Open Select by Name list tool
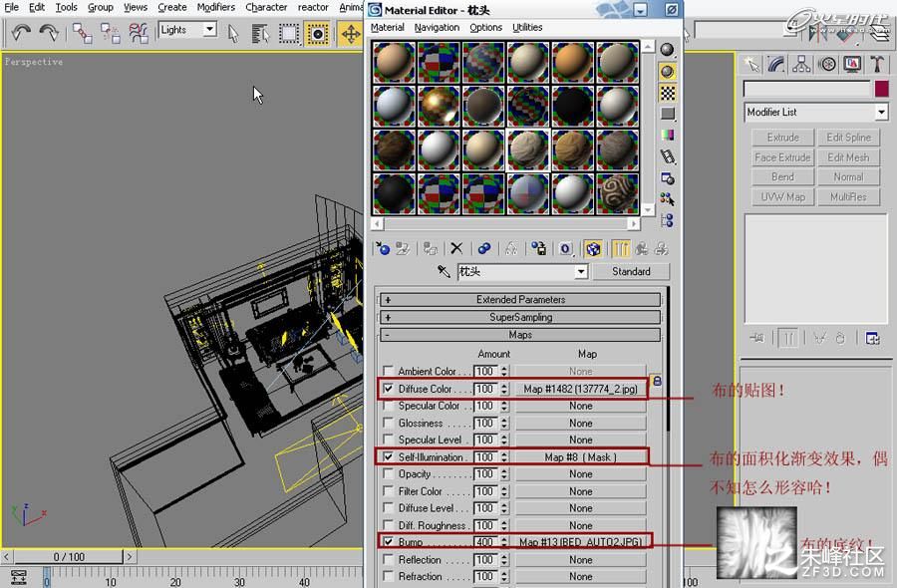This screenshot has width=897, height=588. (x=260, y=33)
